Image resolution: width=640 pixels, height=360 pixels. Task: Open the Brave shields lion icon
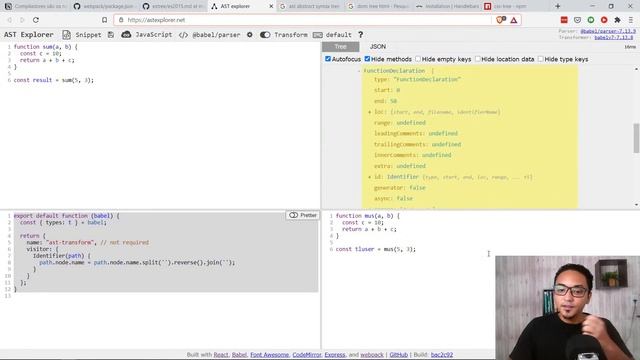500,20
